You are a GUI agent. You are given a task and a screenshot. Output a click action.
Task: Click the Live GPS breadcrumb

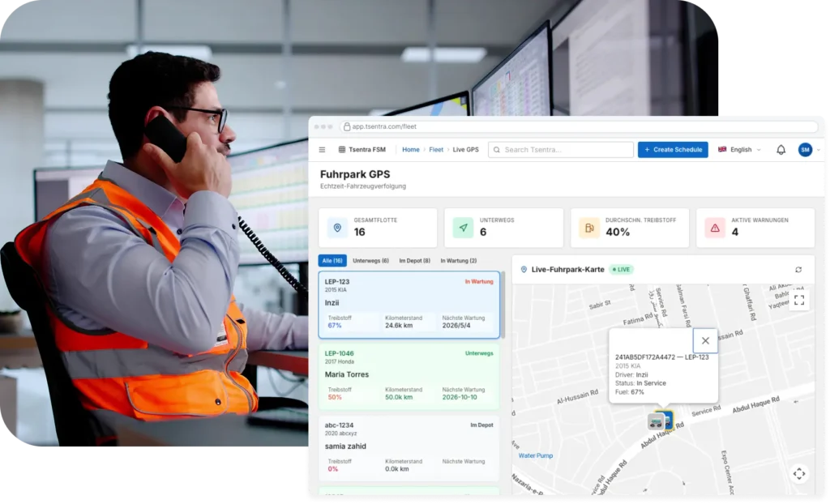coord(466,150)
